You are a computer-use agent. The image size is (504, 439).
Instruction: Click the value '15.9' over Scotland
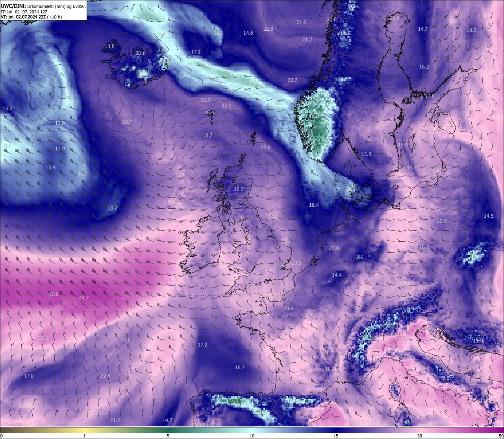(239, 189)
